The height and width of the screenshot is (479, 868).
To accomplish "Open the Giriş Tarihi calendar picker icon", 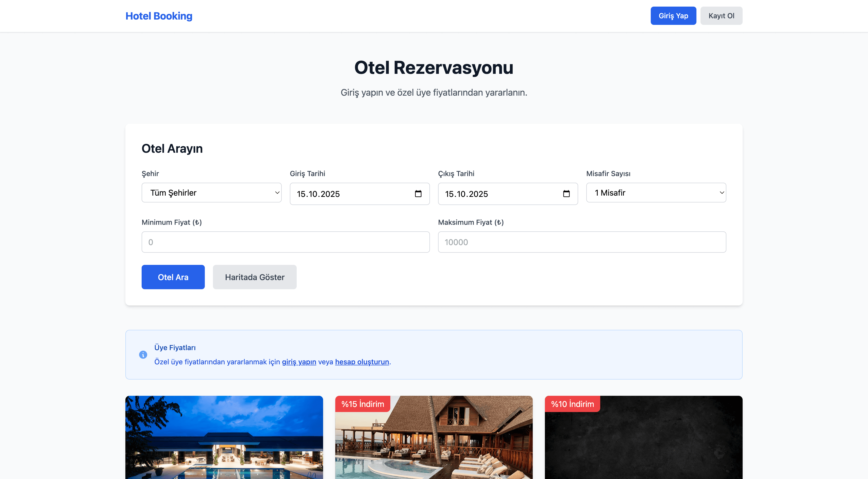I will tap(418, 194).
